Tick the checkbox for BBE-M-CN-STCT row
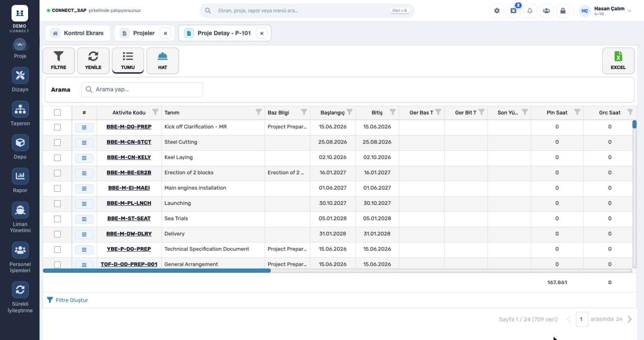Screen dimensions: 644x340 click(x=57, y=142)
